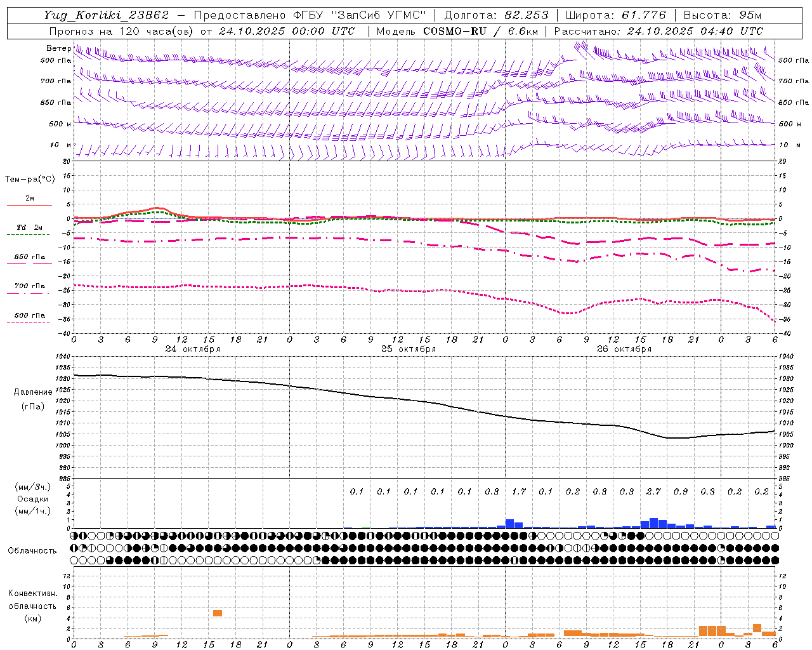Click the 850 гПа temperature legend entry
The width and height of the screenshot is (812, 650).
[29, 257]
